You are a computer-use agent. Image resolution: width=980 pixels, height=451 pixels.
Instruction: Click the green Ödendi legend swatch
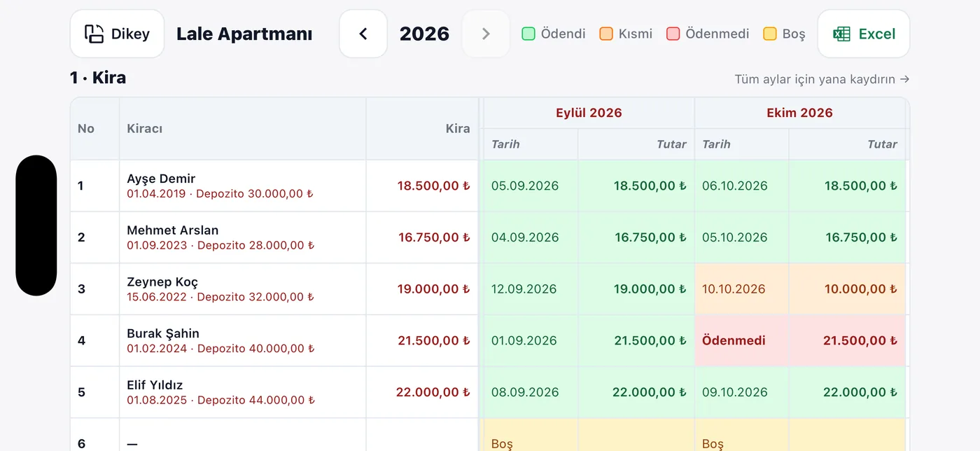(528, 34)
